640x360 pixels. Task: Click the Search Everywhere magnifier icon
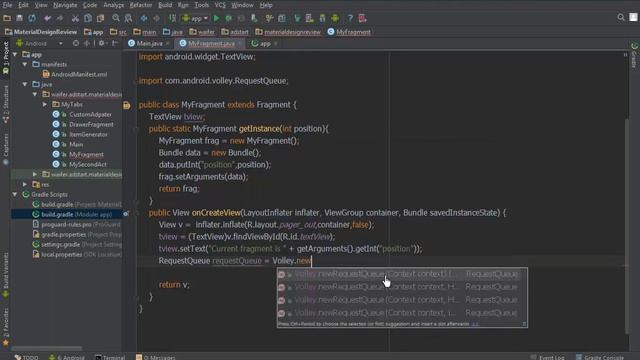[621, 17]
